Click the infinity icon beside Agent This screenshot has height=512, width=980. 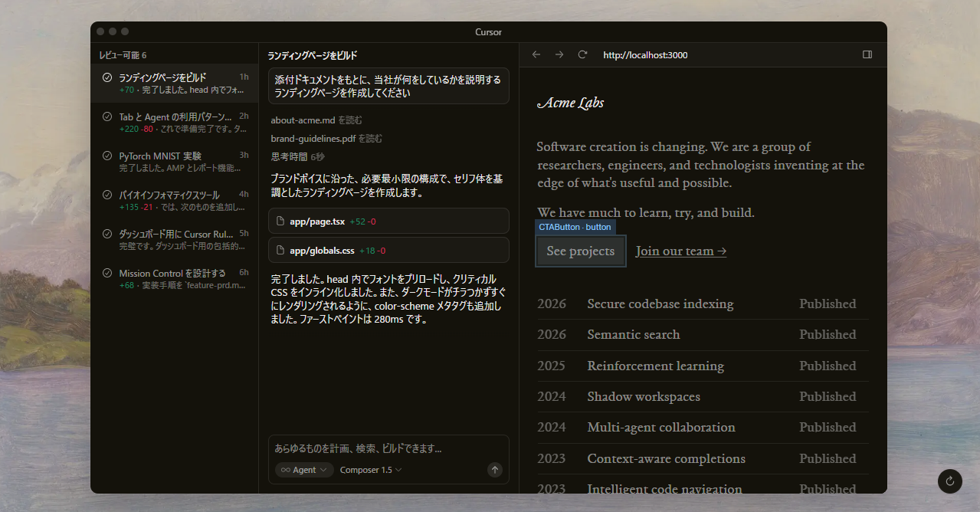(x=284, y=470)
